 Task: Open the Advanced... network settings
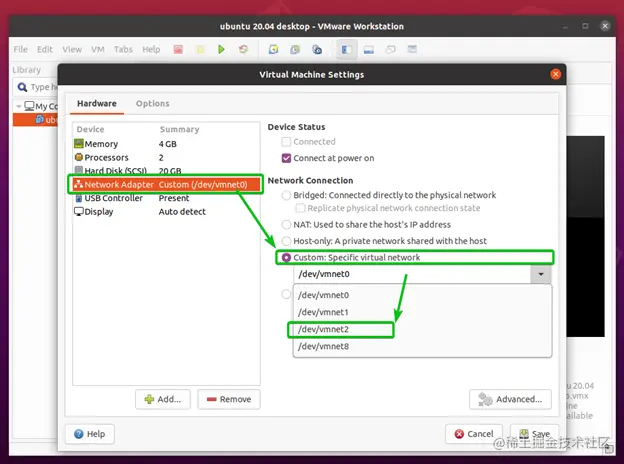510,399
